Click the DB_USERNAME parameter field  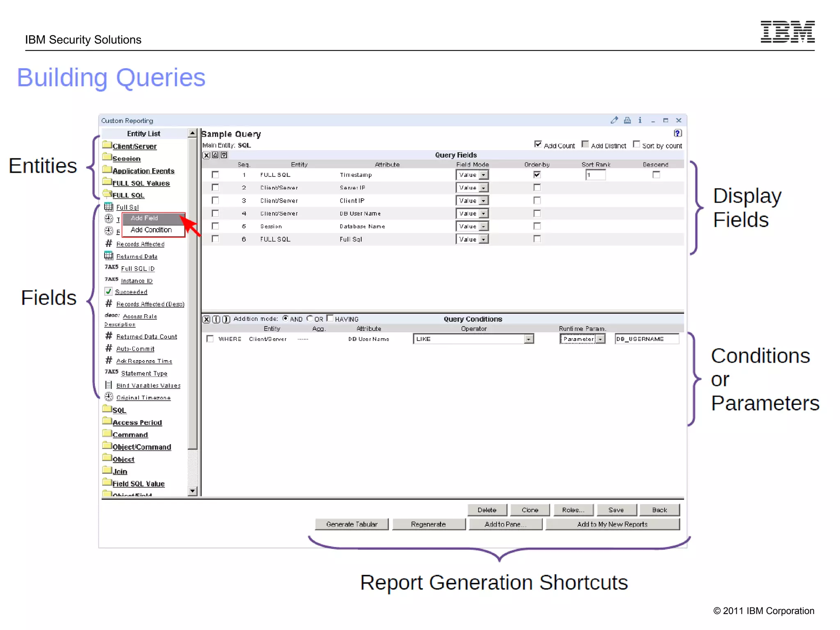click(x=647, y=339)
